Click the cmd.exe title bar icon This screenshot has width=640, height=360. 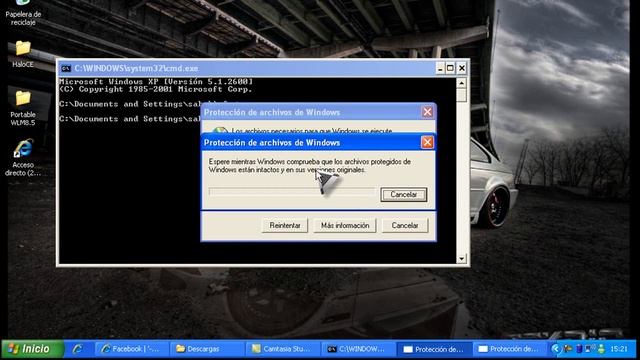(x=66, y=69)
